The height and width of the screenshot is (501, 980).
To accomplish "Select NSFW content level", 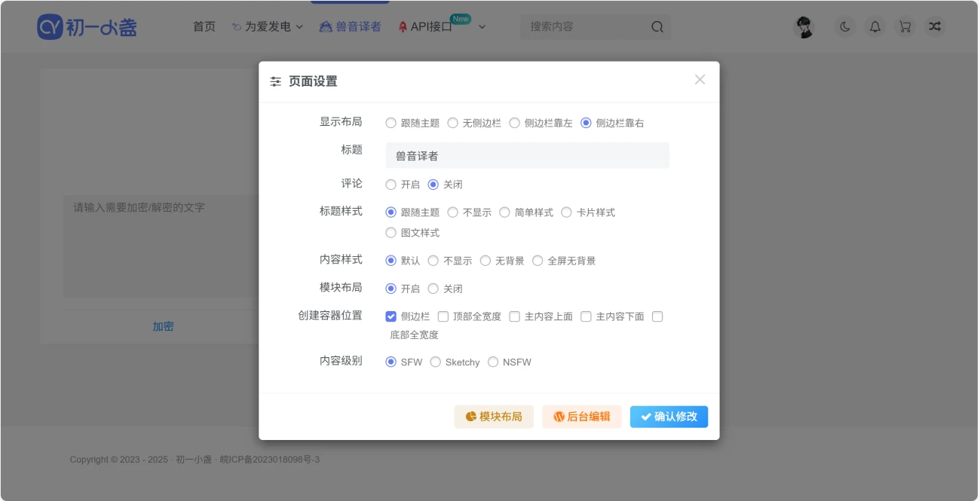I will click(493, 362).
